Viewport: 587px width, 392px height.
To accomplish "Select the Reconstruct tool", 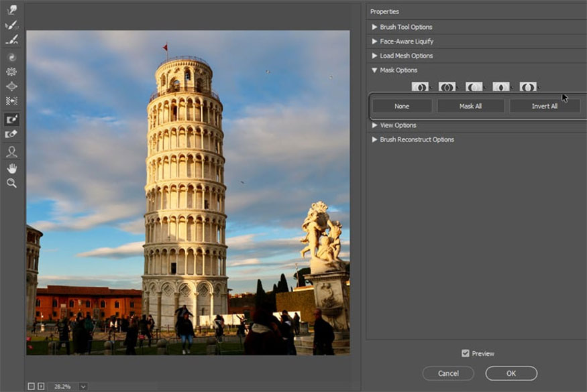I will [x=11, y=24].
